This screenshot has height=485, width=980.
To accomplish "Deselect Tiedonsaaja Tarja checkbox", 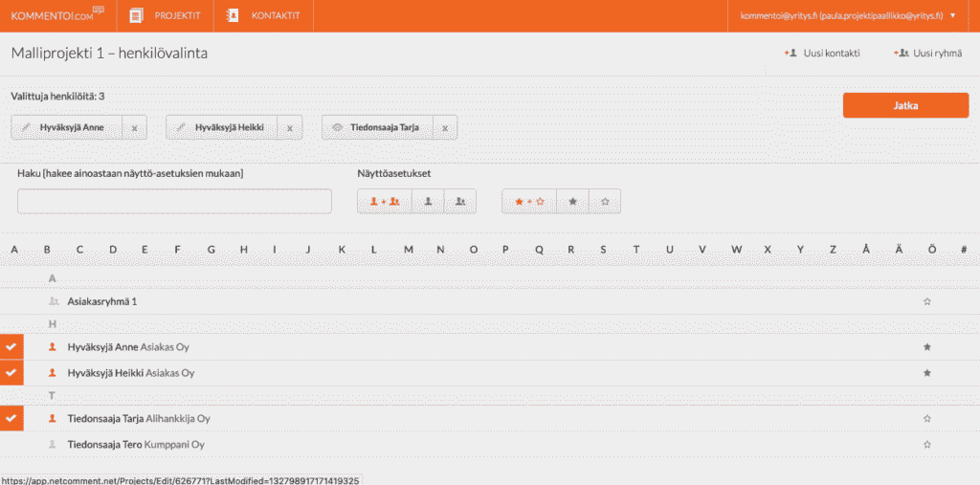I will coord(11,418).
